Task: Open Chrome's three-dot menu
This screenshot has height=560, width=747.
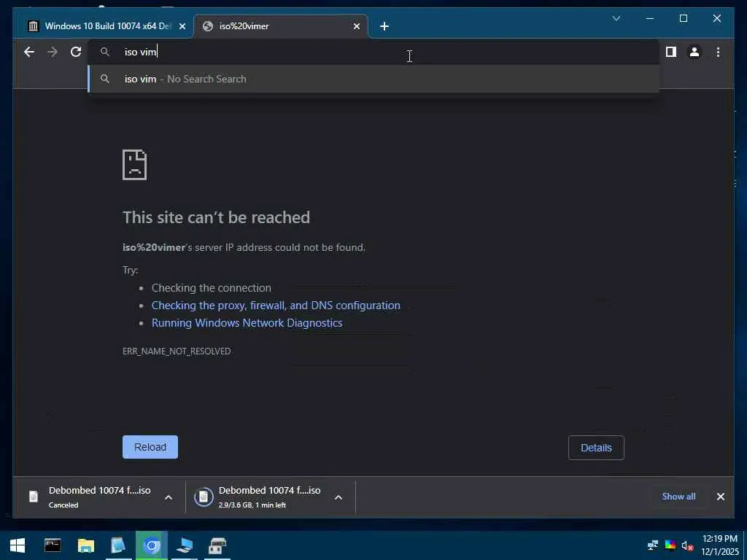Action: coord(718,52)
